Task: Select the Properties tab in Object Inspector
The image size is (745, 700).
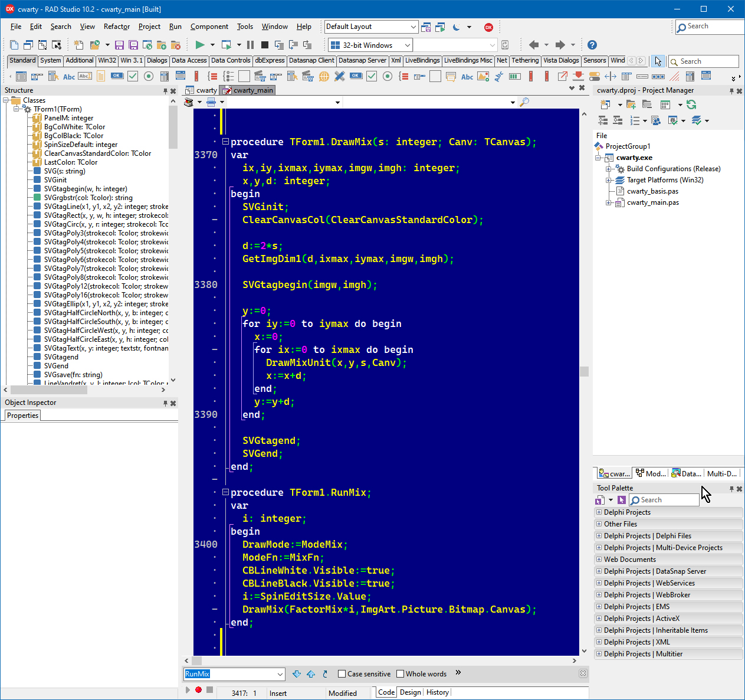Action: coord(23,416)
